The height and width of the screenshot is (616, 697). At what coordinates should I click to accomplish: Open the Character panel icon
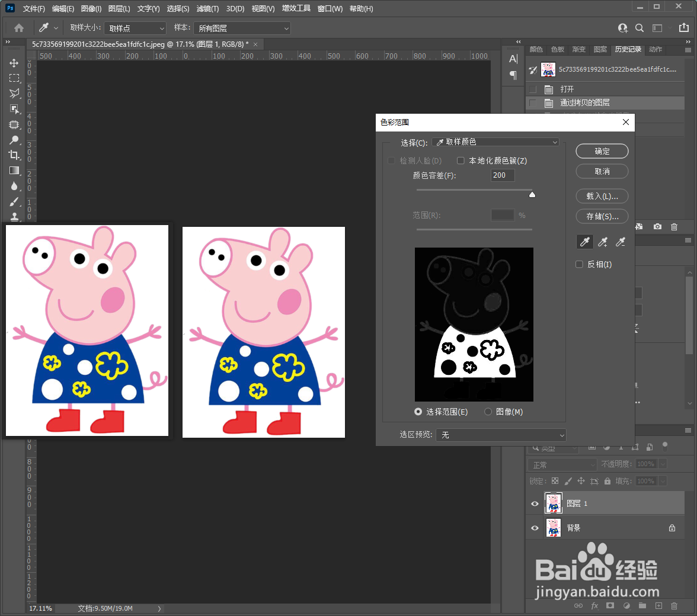point(513,59)
